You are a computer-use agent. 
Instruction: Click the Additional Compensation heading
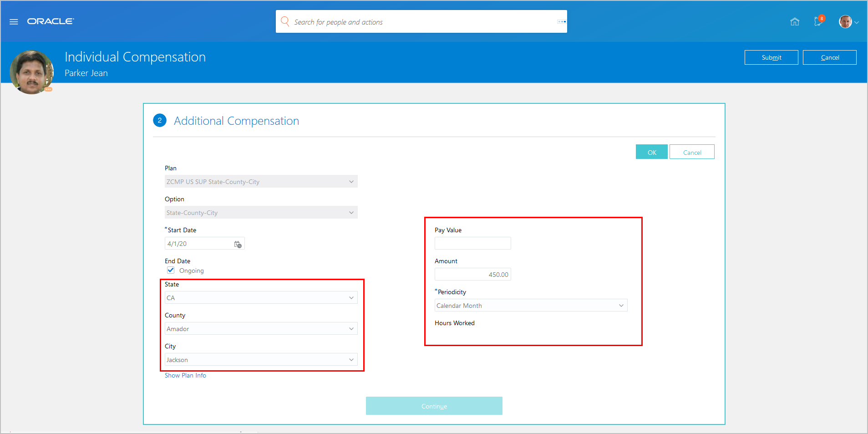[x=236, y=121]
